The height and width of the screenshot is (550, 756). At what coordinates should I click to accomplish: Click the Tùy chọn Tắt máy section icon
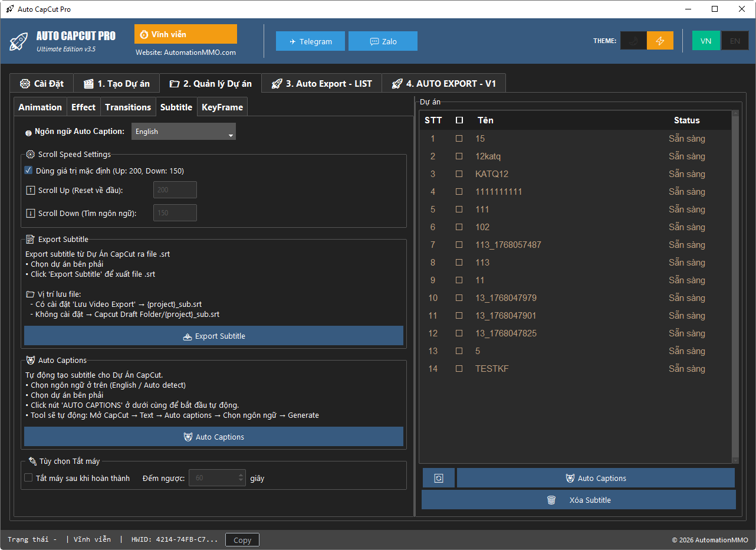32,461
